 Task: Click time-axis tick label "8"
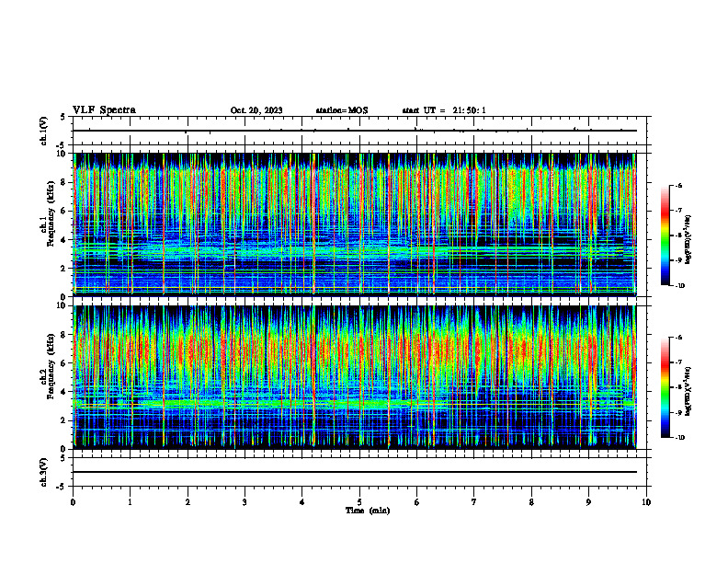click(x=531, y=502)
